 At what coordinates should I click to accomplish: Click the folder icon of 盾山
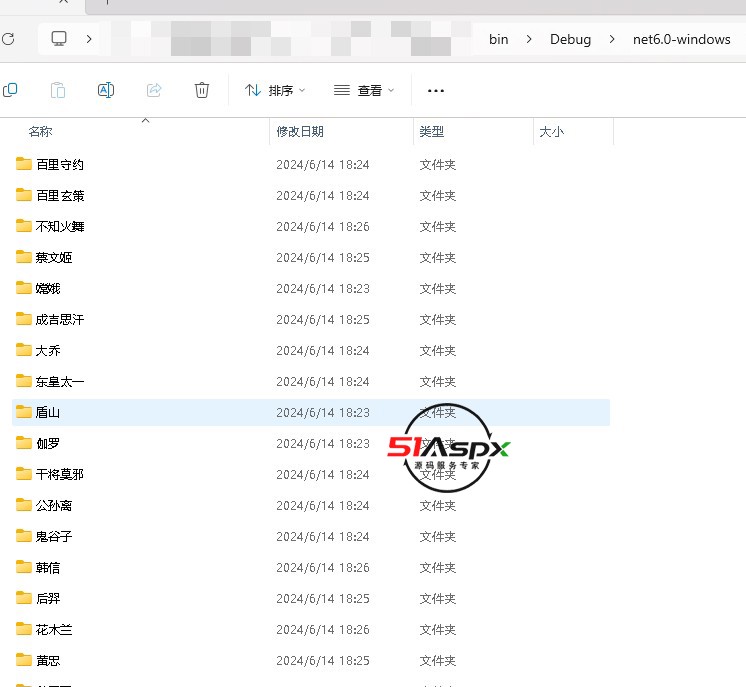click(24, 412)
